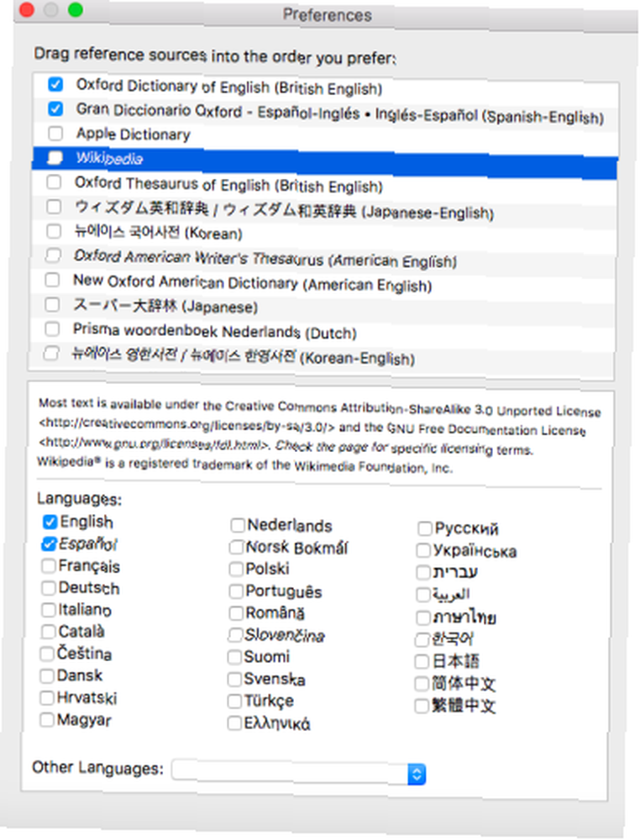Enable the Polski language
This screenshot has height=840, width=640.
tap(236, 569)
